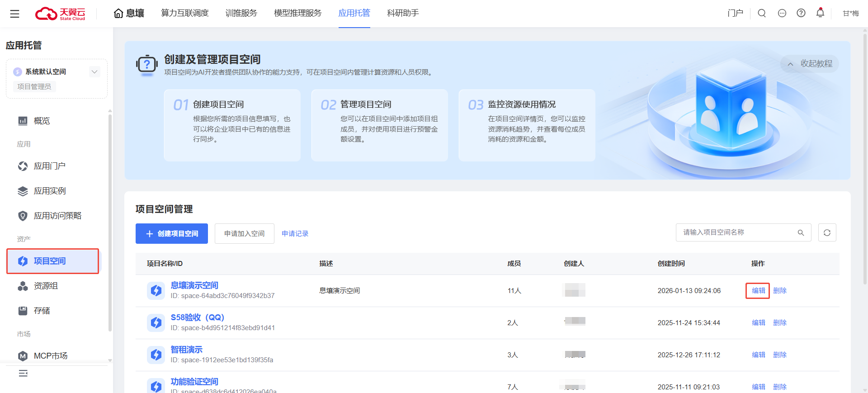Switch to the 训推服务 tab
This screenshot has height=393, width=868.
point(241,13)
